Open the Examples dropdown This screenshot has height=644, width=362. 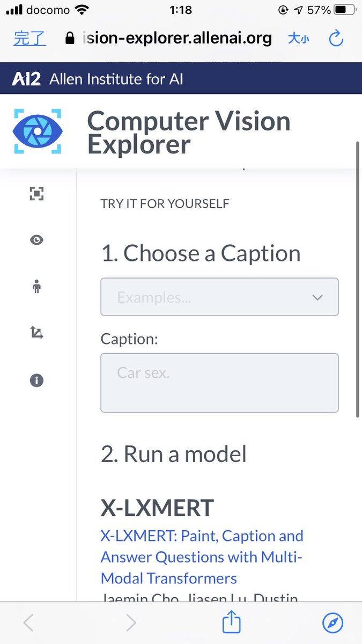pos(219,297)
